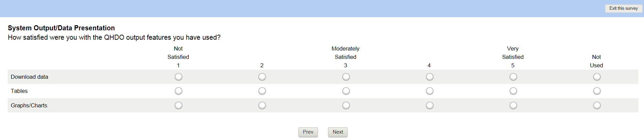Mark Tables as Not Used
Image resolution: width=644 pixels, height=139 pixels.
tap(597, 91)
